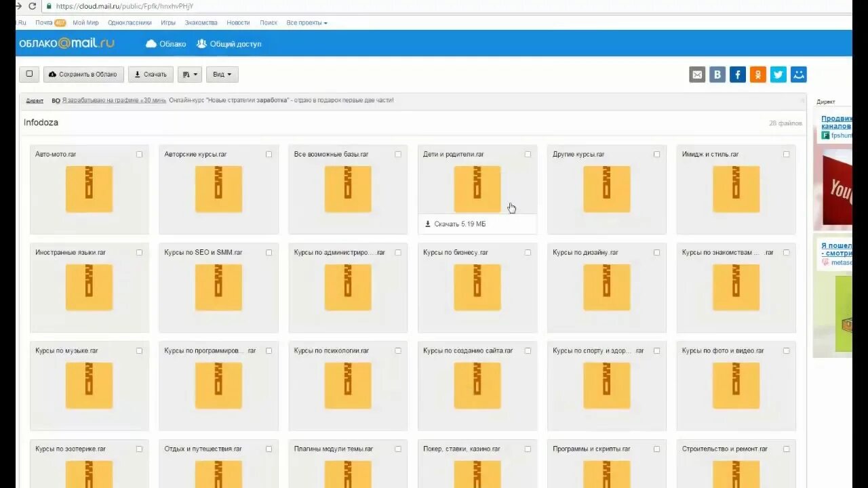The height and width of the screenshot is (488, 868).
Task: Open Курсы по фото и видео.rar archive icon
Action: tap(736, 386)
